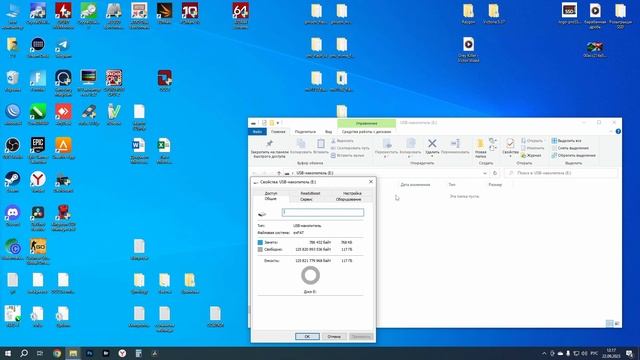Click the Up arrow in Explorer address bar
This screenshot has width=640, height=360.
tap(279, 173)
